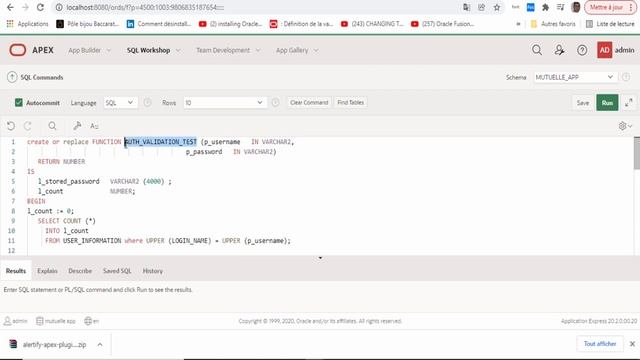The height and width of the screenshot is (360, 640).
Task: Open the Team Development menu
Action: coord(223,50)
